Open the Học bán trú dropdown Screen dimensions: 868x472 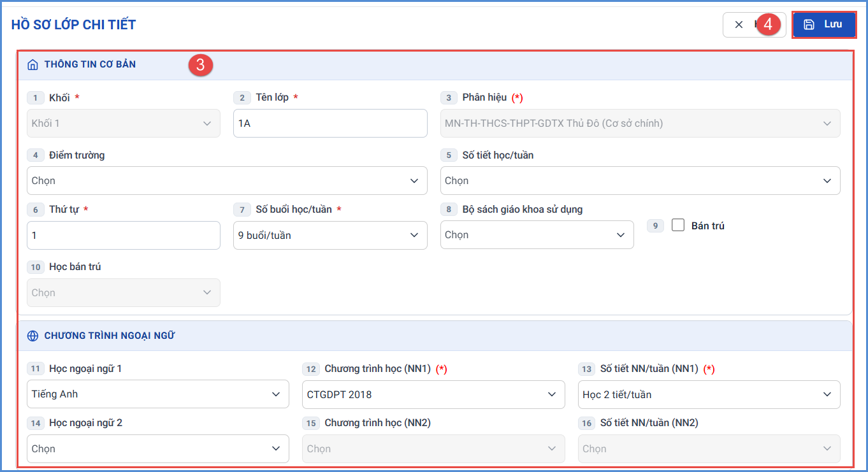coord(124,293)
